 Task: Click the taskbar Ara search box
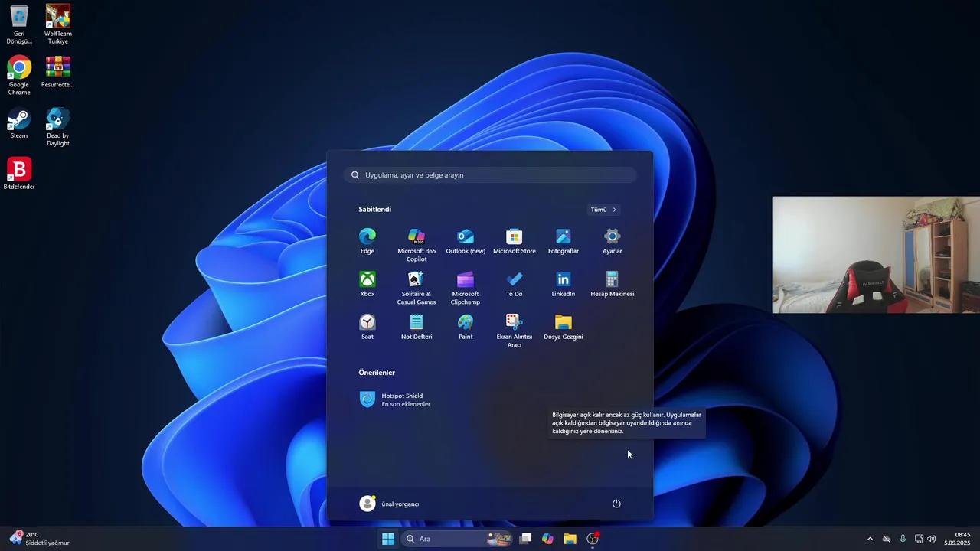457,539
